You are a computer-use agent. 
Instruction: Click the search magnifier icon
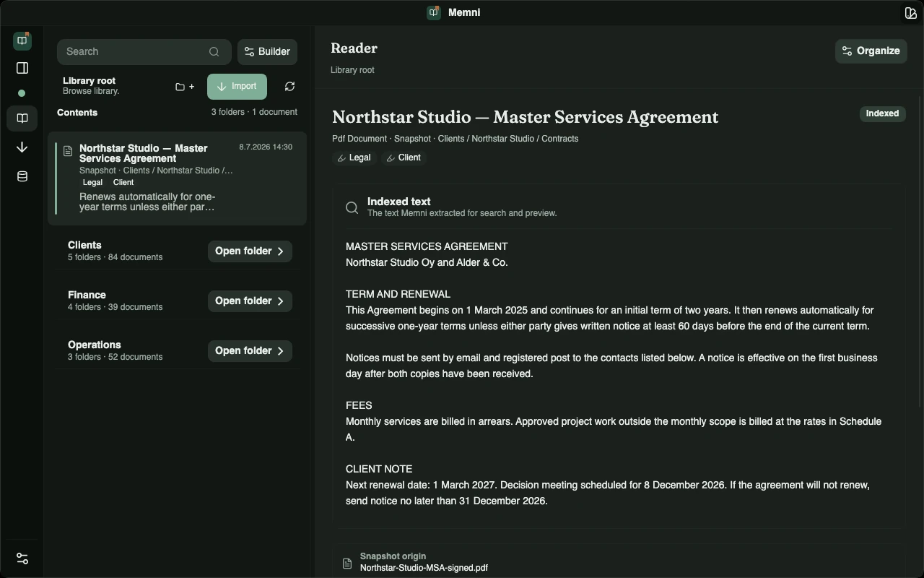[214, 51]
